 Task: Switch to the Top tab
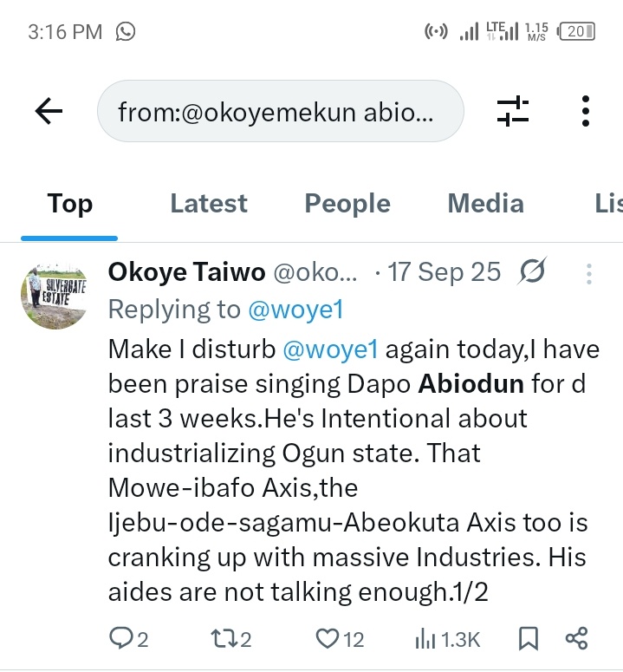[69, 204]
